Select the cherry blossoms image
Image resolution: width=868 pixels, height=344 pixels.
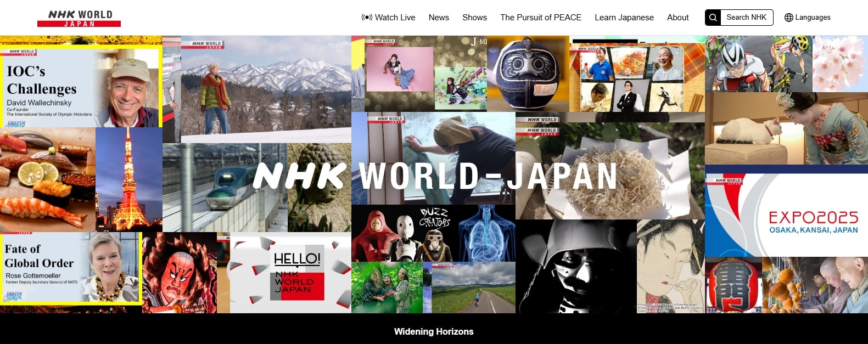(840, 64)
